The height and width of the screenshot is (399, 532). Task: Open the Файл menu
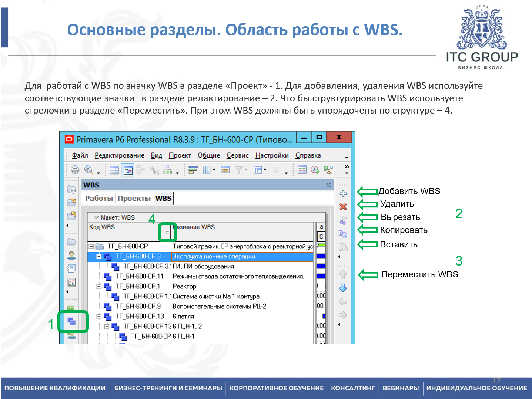pyautogui.click(x=80, y=155)
